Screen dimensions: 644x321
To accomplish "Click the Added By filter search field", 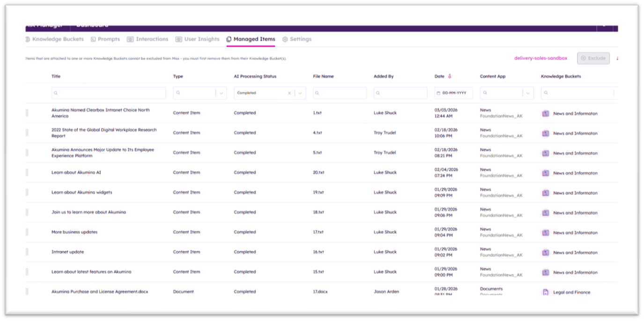I will tap(400, 93).
